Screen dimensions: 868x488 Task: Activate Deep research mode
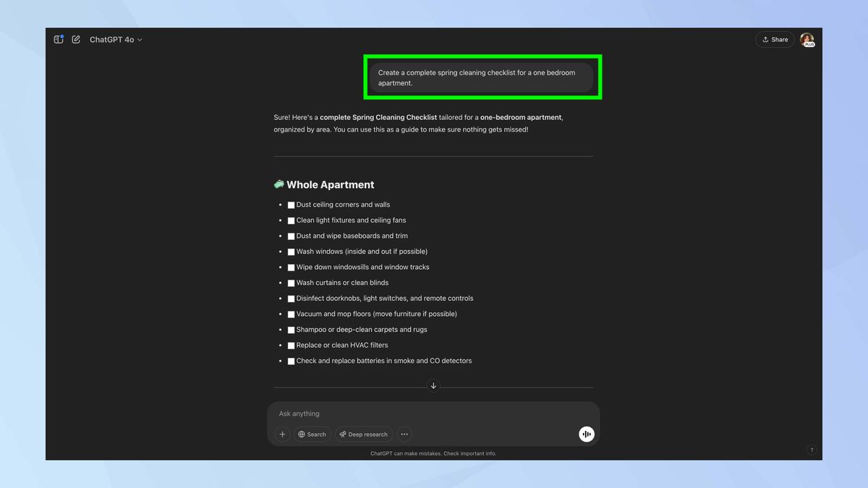[x=363, y=434]
